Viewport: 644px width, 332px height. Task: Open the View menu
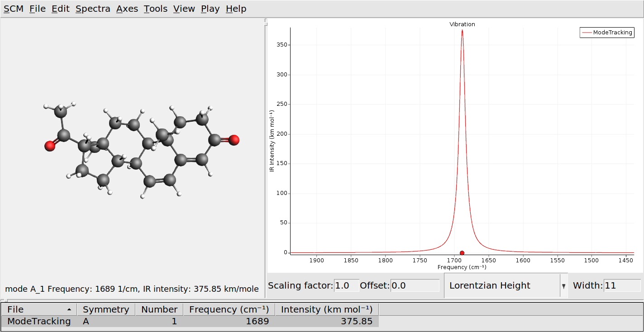pyautogui.click(x=184, y=9)
